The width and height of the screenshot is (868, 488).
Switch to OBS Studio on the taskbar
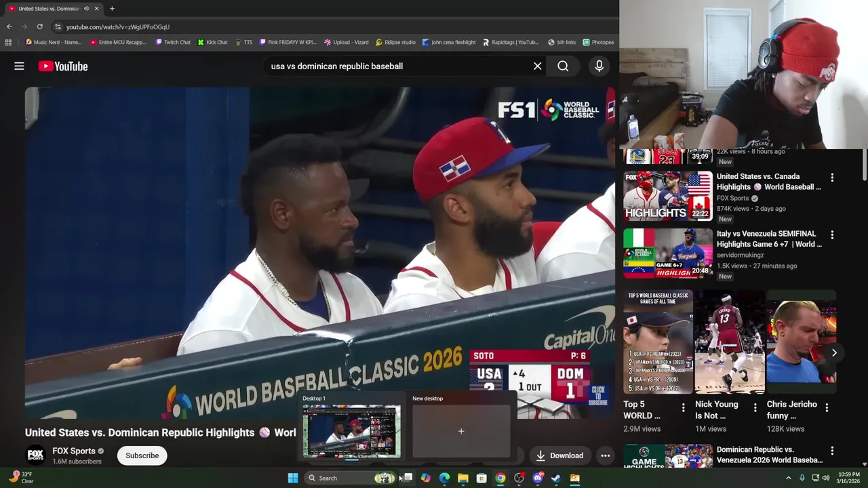coord(519,478)
